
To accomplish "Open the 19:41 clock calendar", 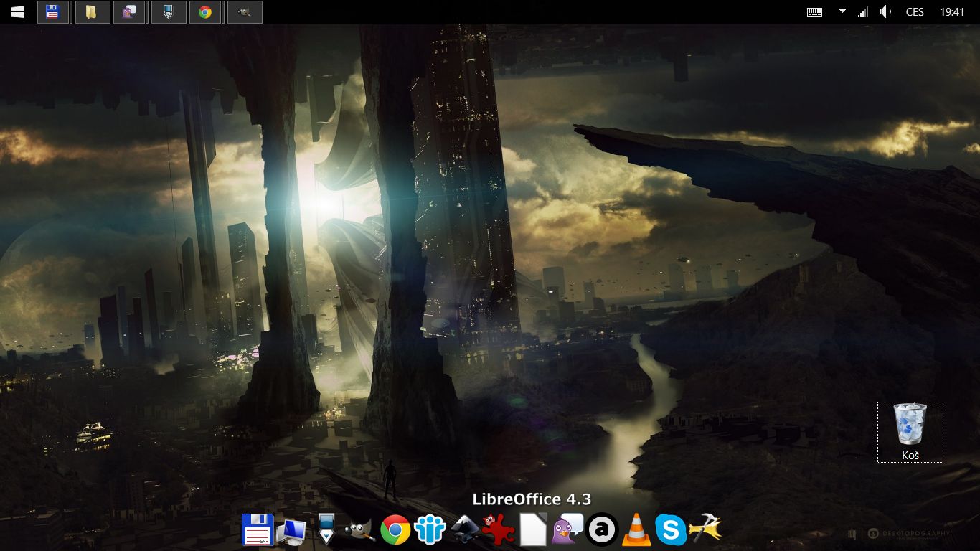I will (952, 12).
